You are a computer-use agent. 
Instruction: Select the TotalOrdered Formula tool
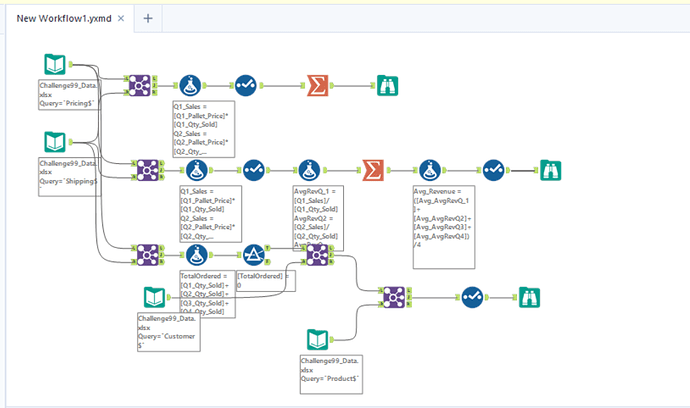coord(196,251)
